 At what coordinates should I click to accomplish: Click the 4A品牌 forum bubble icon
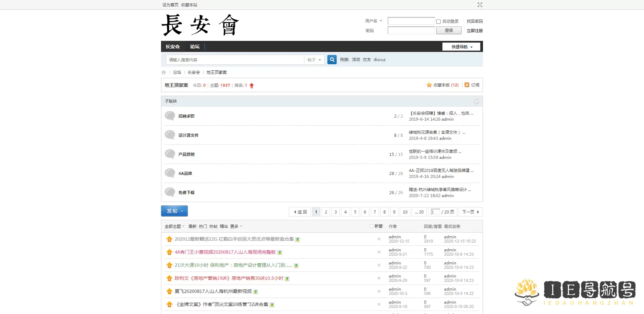point(170,173)
